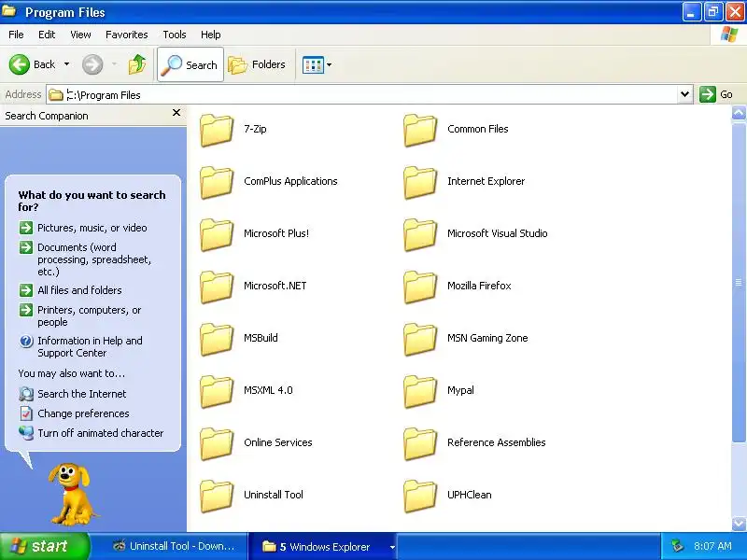Image resolution: width=747 pixels, height=560 pixels.
Task: Select the Uninstall Tool folder icon
Action: click(x=217, y=497)
